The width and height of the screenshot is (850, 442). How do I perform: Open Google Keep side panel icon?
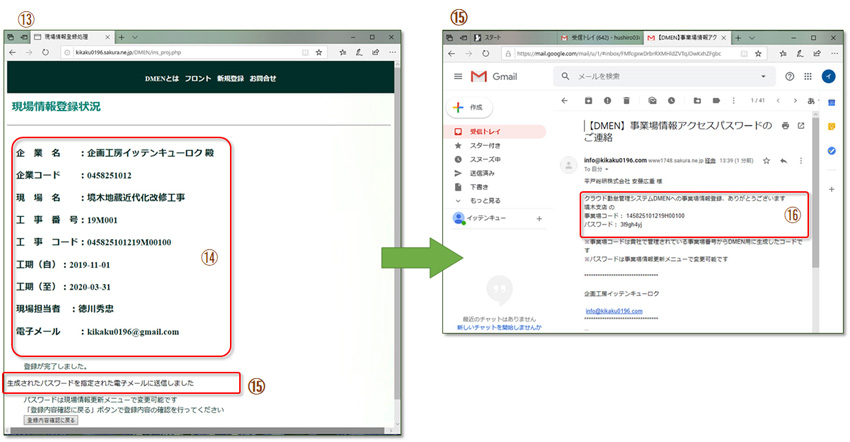point(832,126)
